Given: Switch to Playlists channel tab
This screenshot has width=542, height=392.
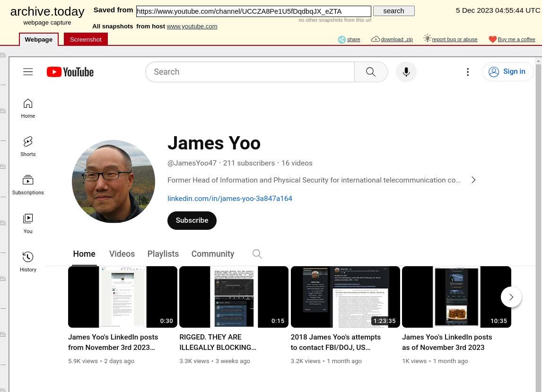Looking at the screenshot, I should coord(163,254).
